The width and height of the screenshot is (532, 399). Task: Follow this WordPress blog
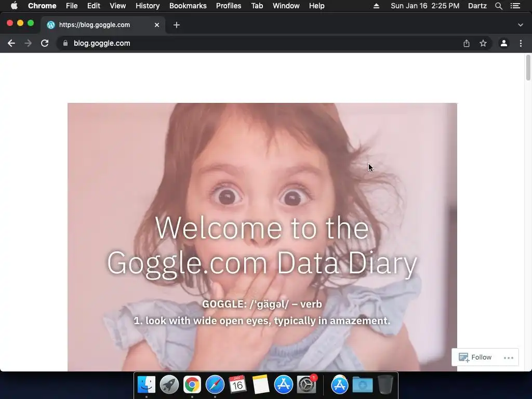tap(475, 357)
